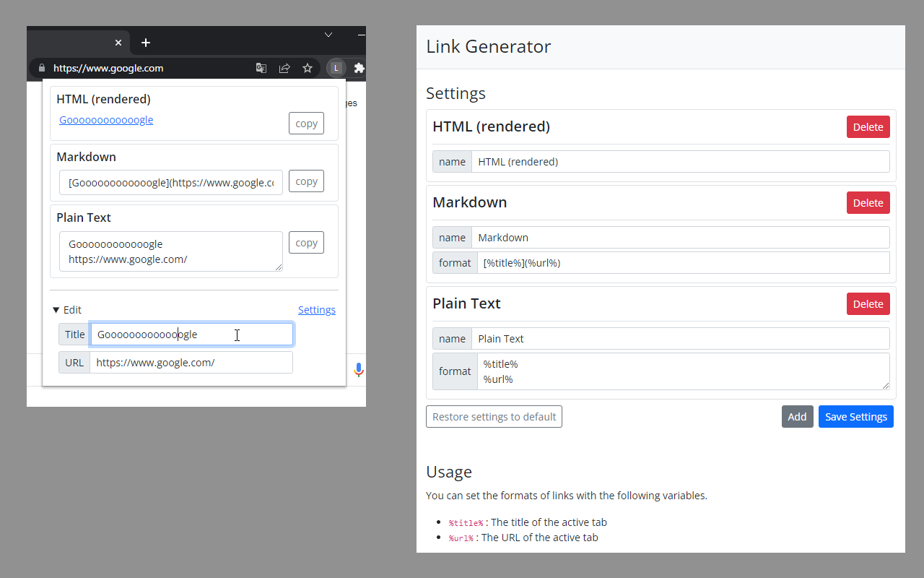Open the extensions puzzle piece icon
This screenshot has width=924, height=578.
pos(359,67)
